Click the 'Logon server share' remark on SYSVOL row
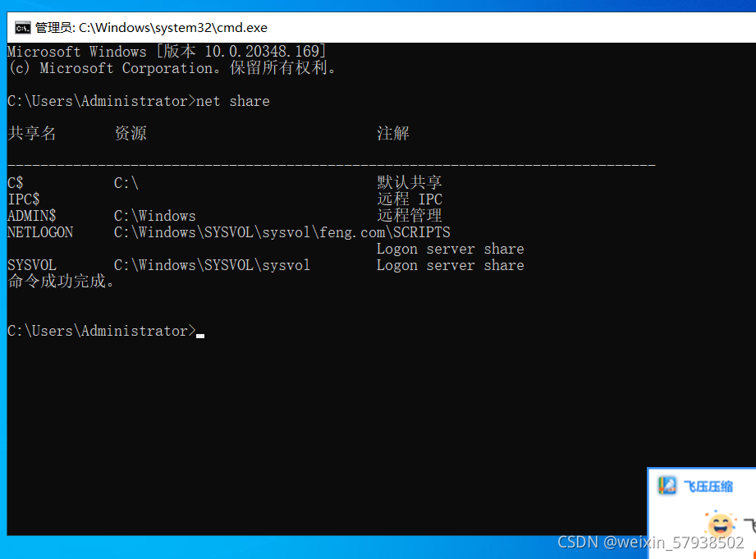 click(451, 265)
